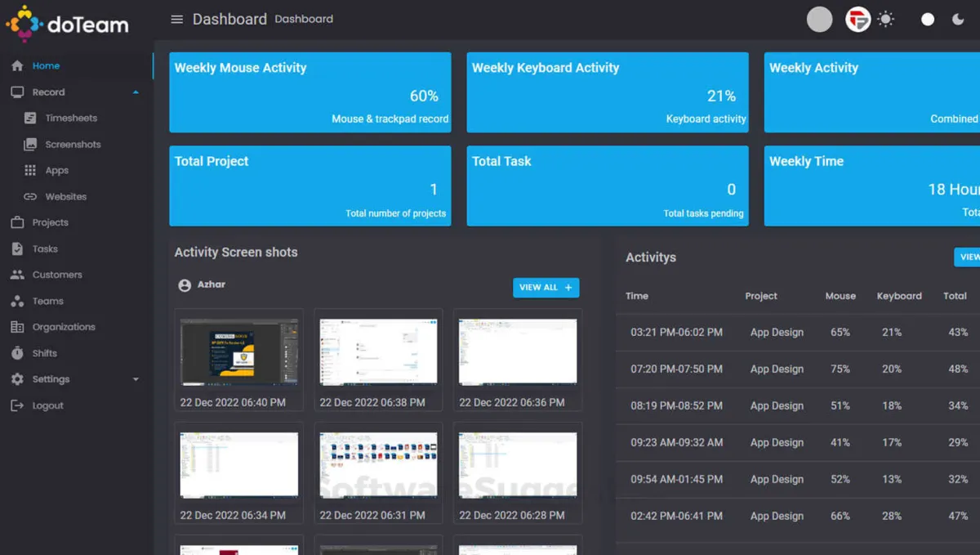Open the Total Task card
The height and width of the screenshot is (555, 980).
click(x=608, y=186)
